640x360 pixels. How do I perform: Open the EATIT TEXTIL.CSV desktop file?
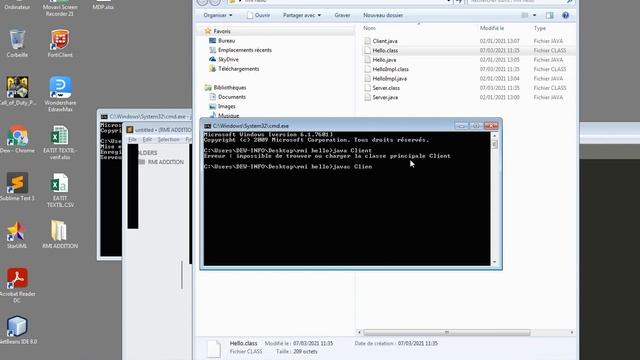60,190
